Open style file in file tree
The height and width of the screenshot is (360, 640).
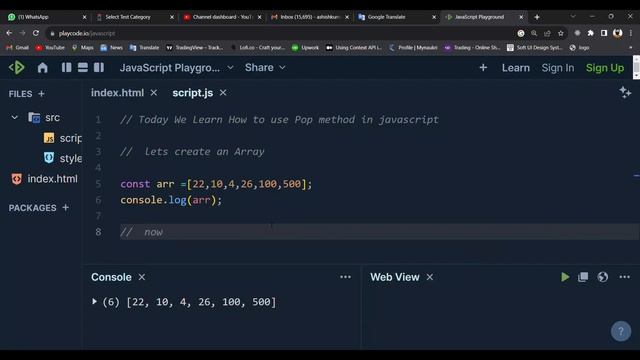pyautogui.click(x=62, y=158)
